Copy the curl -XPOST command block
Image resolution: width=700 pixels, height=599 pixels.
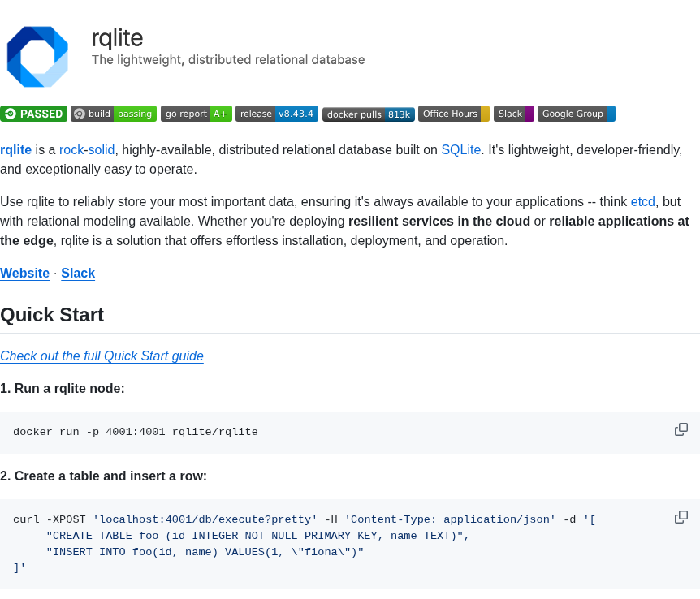pos(681,517)
